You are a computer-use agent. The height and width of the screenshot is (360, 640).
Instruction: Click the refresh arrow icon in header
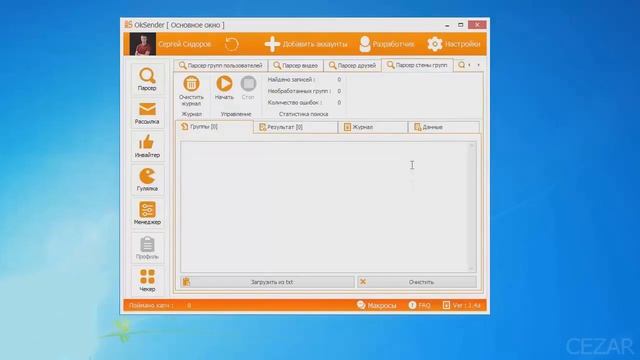(x=231, y=44)
